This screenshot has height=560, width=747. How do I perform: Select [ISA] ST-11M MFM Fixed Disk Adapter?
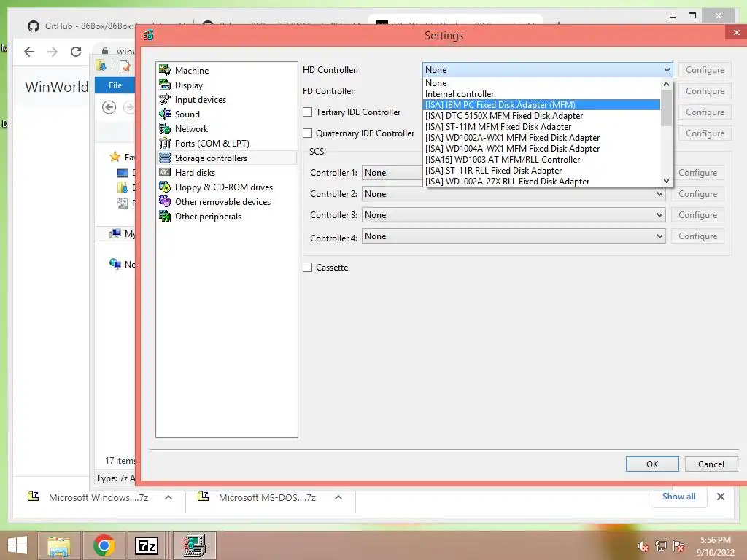tap(542, 127)
